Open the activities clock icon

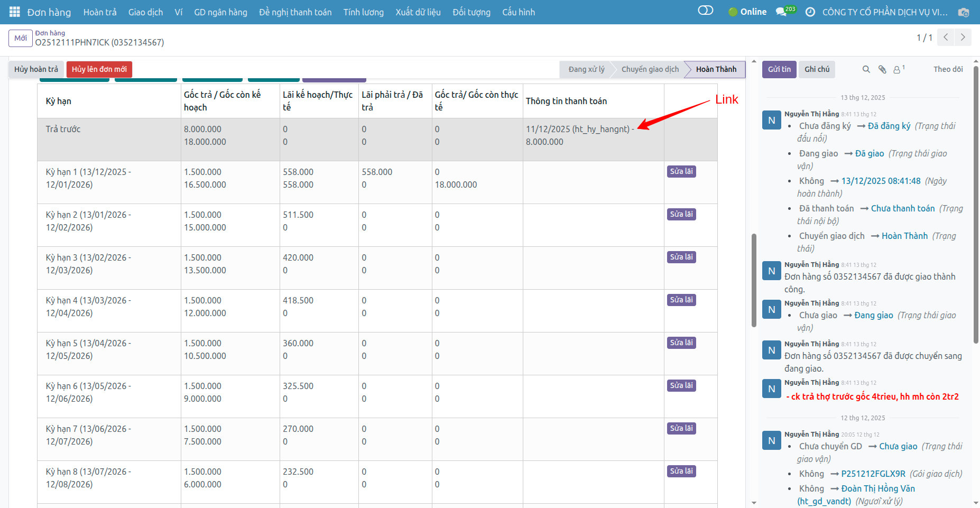810,12
